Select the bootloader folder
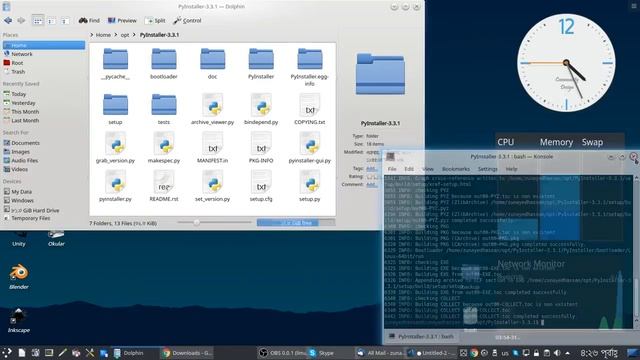 (164, 63)
